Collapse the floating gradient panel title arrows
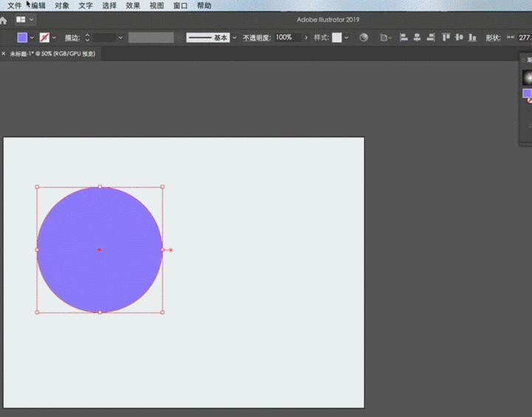Screen dimensions: 532x417 coord(524,61)
